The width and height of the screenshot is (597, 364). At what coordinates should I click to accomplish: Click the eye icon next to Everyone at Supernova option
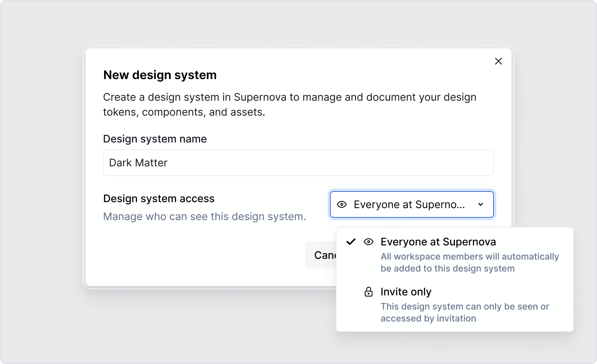368,242
